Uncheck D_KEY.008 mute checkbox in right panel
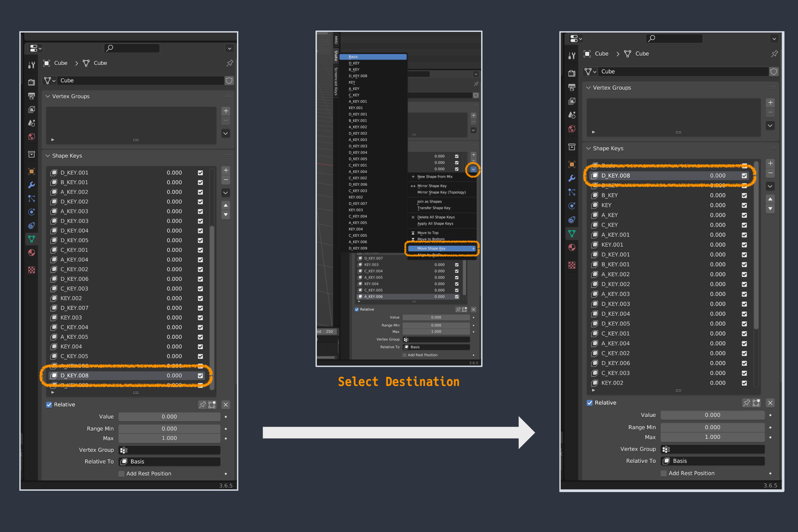The width and height of the screenshot is (798, 532). coord(744,176)
